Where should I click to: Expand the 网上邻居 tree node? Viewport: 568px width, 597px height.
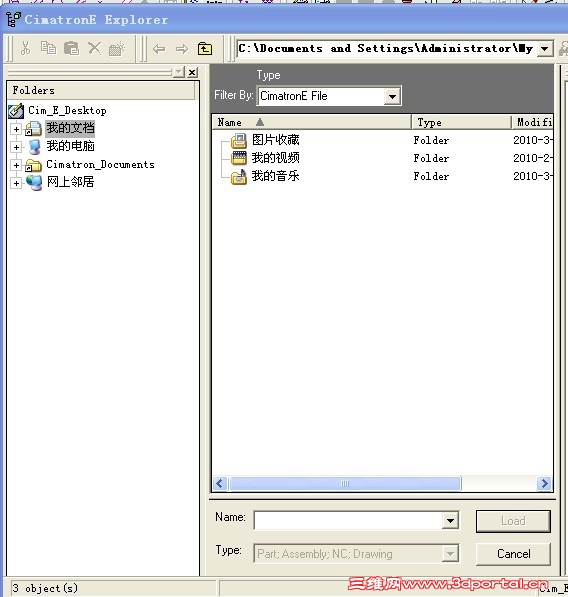pos(16,184)
